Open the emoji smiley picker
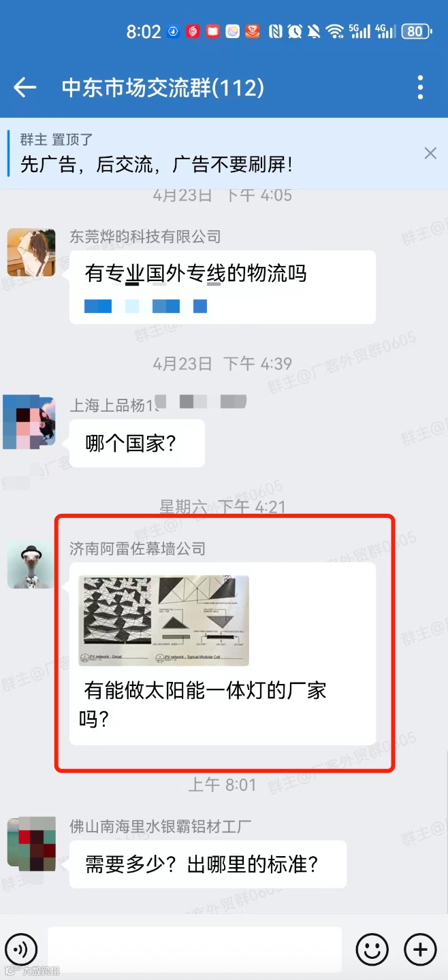This screenshot has width=448, height=980. (x=372, y=949)
